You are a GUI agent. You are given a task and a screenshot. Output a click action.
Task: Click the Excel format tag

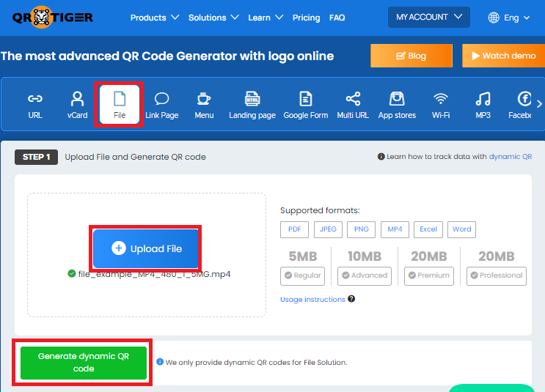(x=428, y=229)
